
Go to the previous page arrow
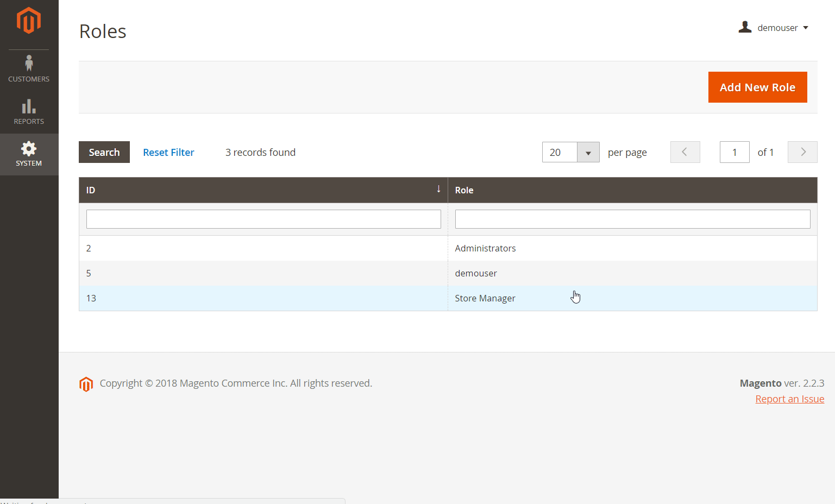[x=685, y=152]
